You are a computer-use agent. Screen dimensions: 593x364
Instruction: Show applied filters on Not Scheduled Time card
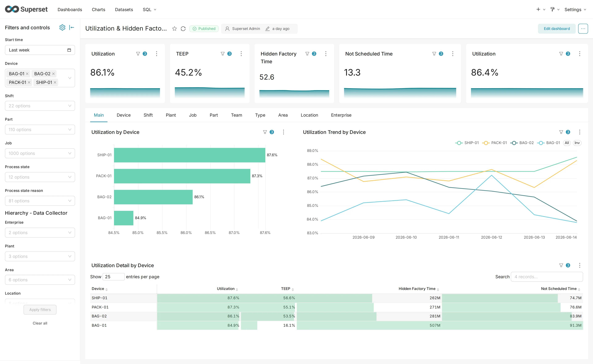click(x=438, y=54)
